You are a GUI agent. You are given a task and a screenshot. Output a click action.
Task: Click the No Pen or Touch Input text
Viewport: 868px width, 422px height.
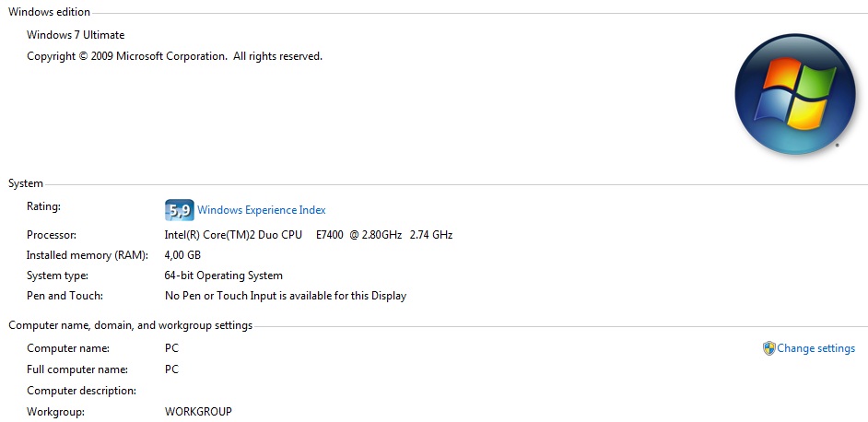[x=286, y=296]
